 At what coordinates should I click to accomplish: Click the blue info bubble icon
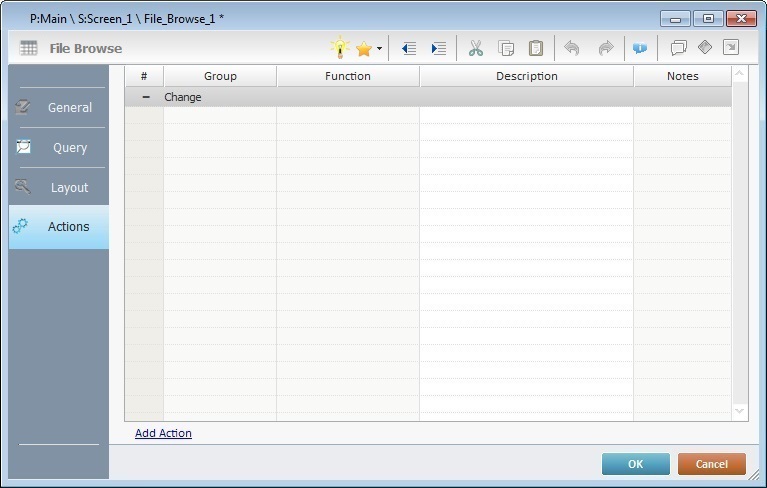click(x=639, y=48)
